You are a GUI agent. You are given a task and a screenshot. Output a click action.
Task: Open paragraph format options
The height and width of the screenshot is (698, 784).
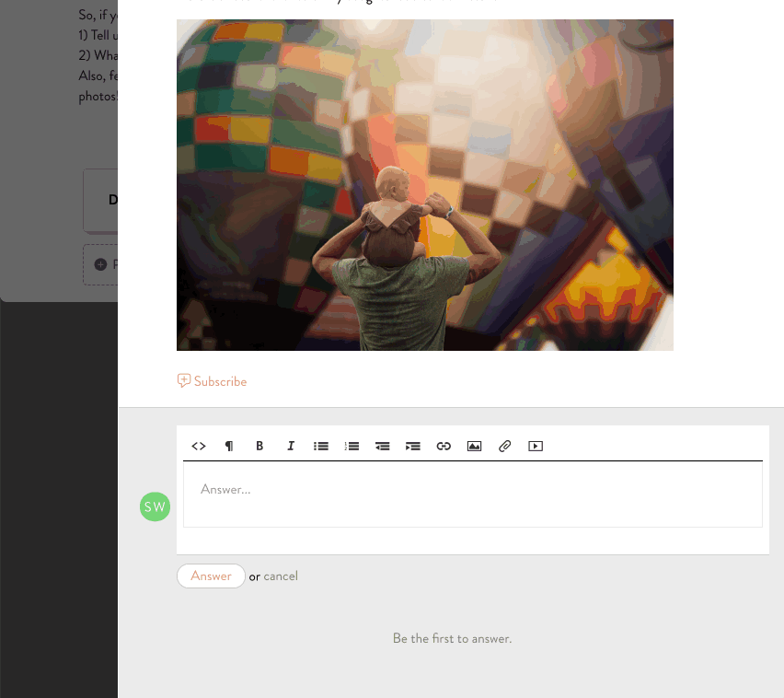pyautogui.click(x=229, y=446)
